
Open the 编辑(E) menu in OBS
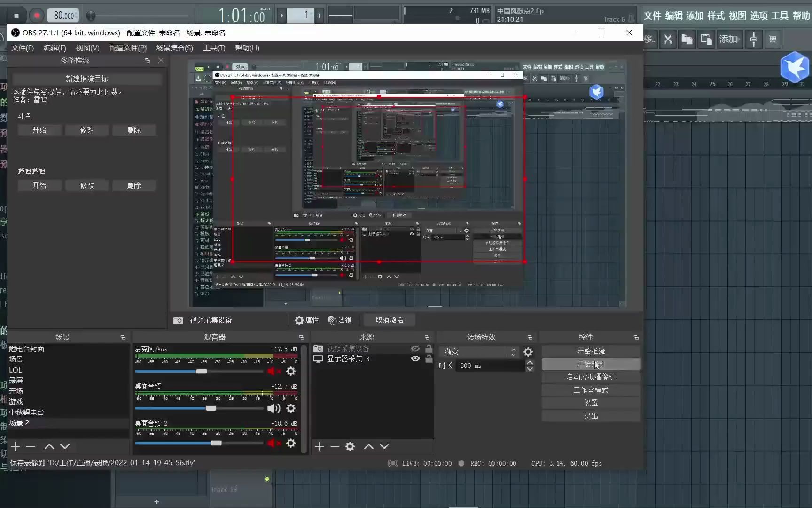[55, 48]
